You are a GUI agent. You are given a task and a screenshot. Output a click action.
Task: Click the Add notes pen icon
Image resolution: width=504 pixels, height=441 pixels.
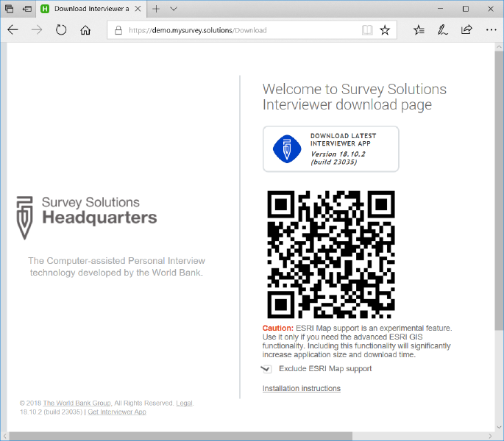(442, 30)
